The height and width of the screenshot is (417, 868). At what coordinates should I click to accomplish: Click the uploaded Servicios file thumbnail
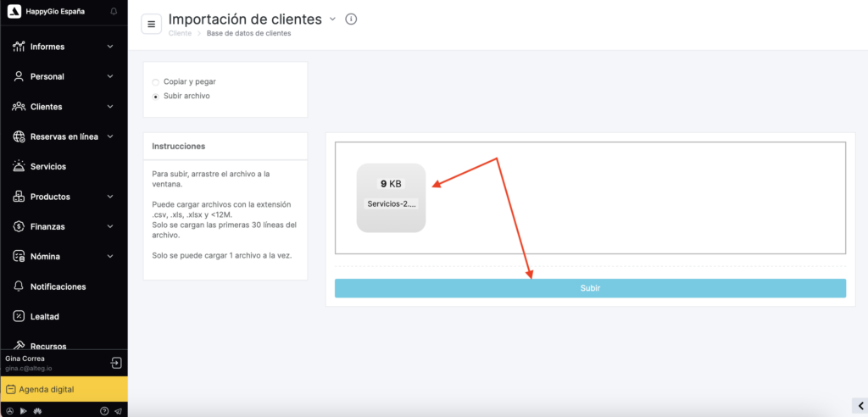click(x=391, y=197)
